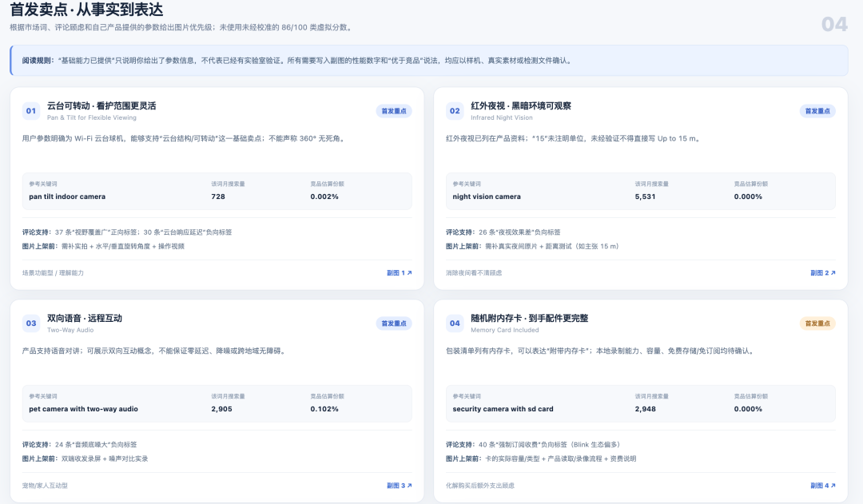Click 图片上架前 line about 距离测试
863x504 pixels.
point(532,247)
